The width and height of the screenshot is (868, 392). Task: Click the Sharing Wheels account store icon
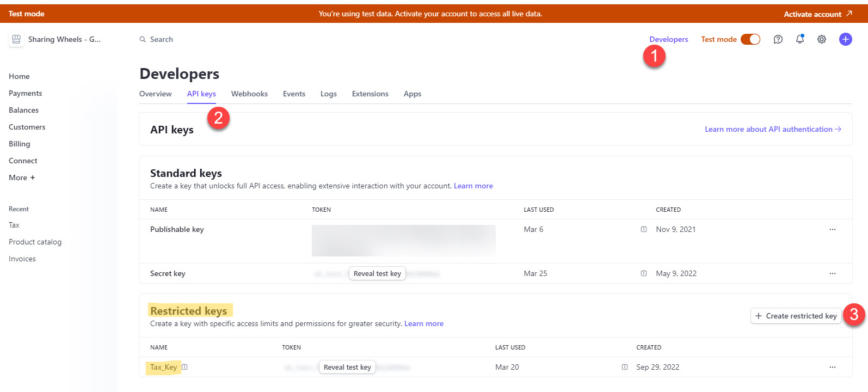[x=16, y=39]
